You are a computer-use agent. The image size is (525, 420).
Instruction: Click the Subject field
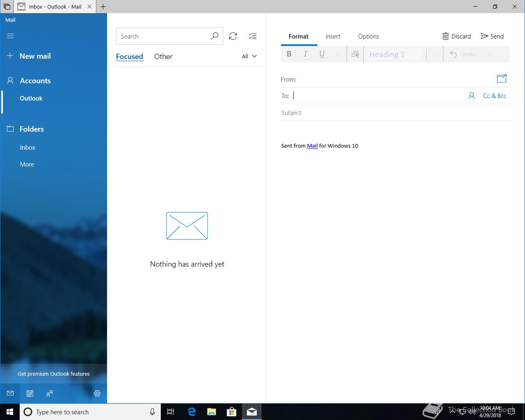pos(395,113)
